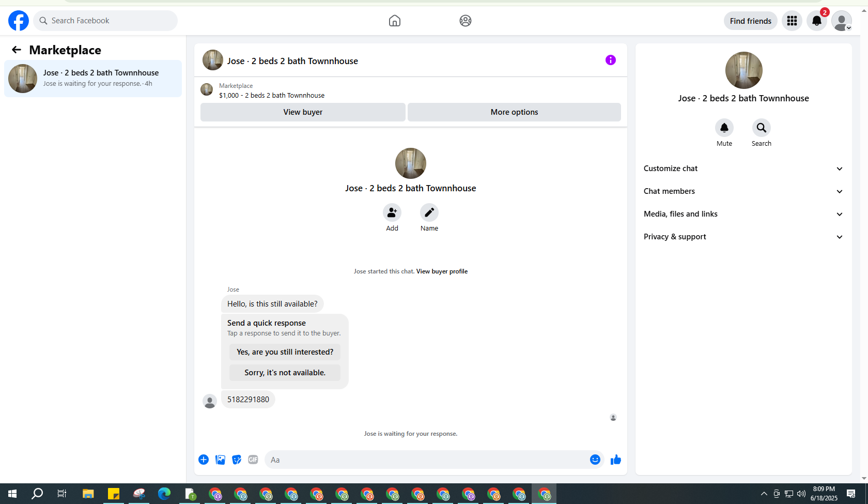Send a thumbs-up like

point(616,460)
